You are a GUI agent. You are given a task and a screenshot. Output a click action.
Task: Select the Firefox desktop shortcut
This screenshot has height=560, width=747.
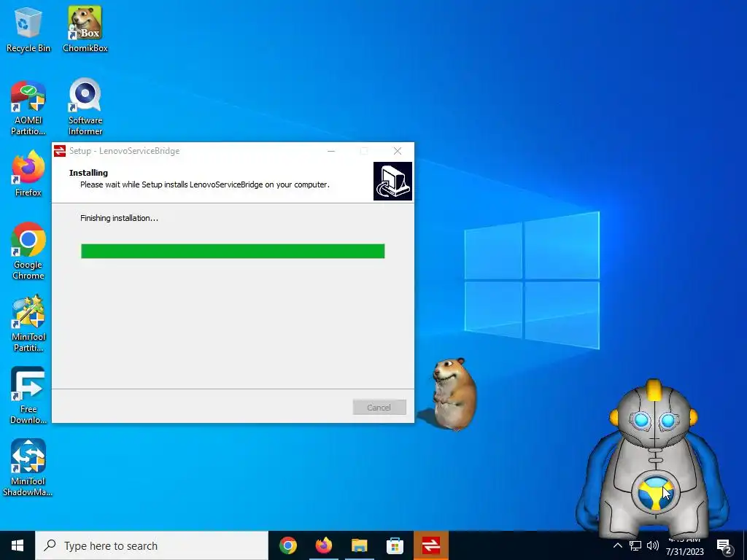[x=28, y=174]
